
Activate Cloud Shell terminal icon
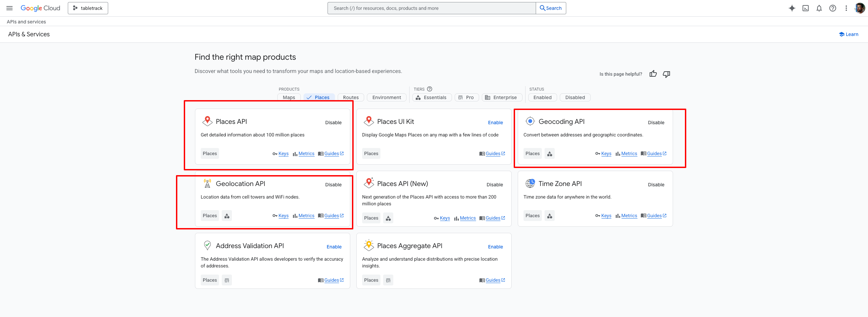[x=806, y=8]
